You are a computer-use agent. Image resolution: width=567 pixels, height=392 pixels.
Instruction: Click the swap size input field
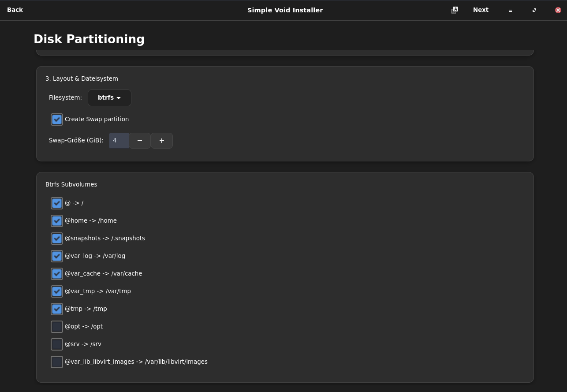click(x=119, y=141)
